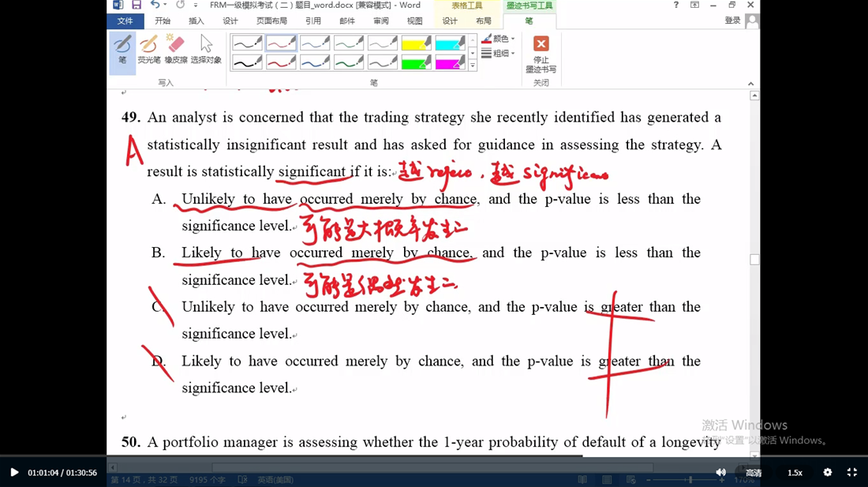Click the Redo icon
This screenshot has width=868, height=487.
181,5
